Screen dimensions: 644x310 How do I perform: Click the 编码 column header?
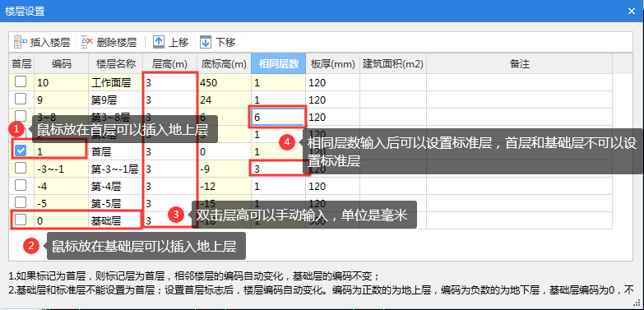coord(61,63)
